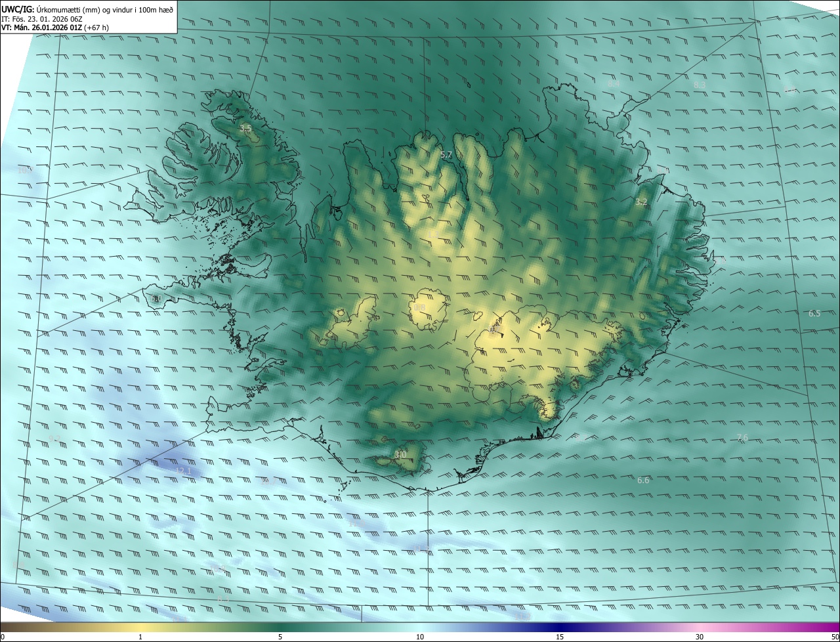
Task: Click the 8.4 value in the northeast
Action: pos(614,84)
